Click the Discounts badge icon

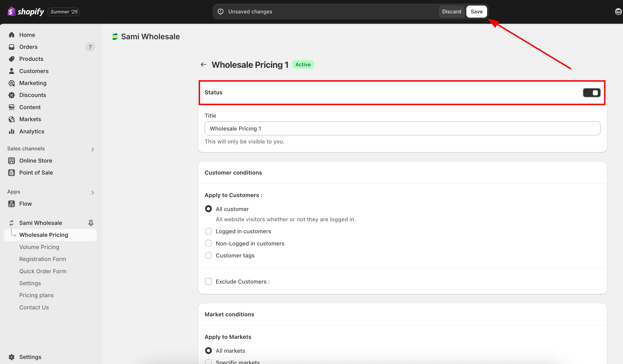point(11,95)
